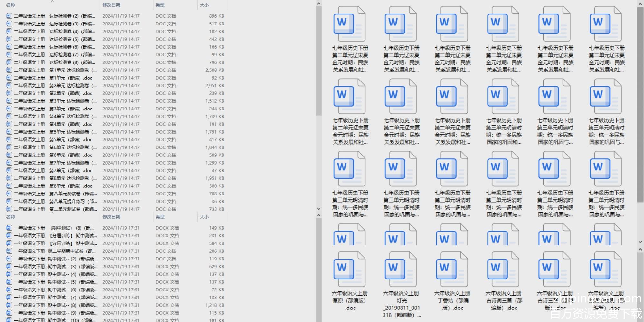Click the docx icon beside 期中测试-- (3)
644x322 pixels.
click(x=9, y=267)
